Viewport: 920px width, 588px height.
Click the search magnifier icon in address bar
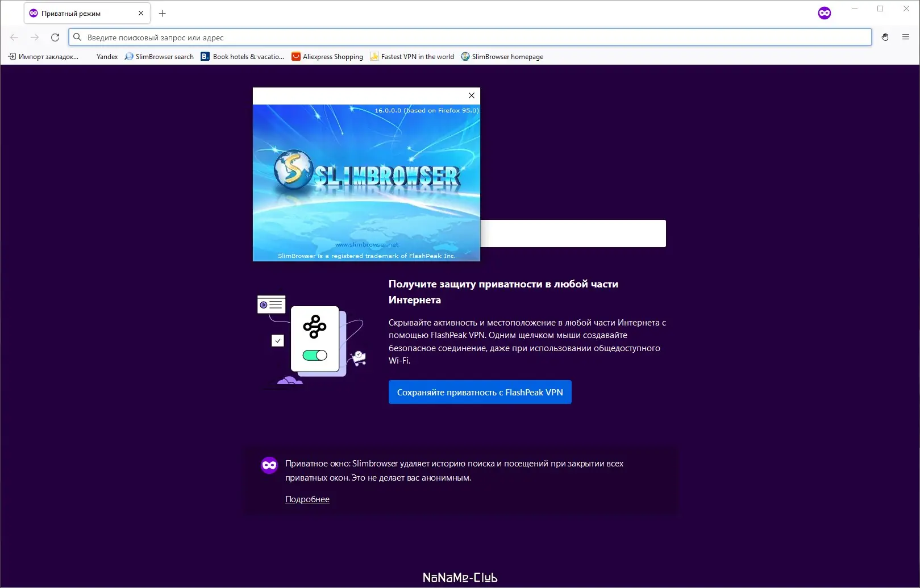(x=77, y=37)
